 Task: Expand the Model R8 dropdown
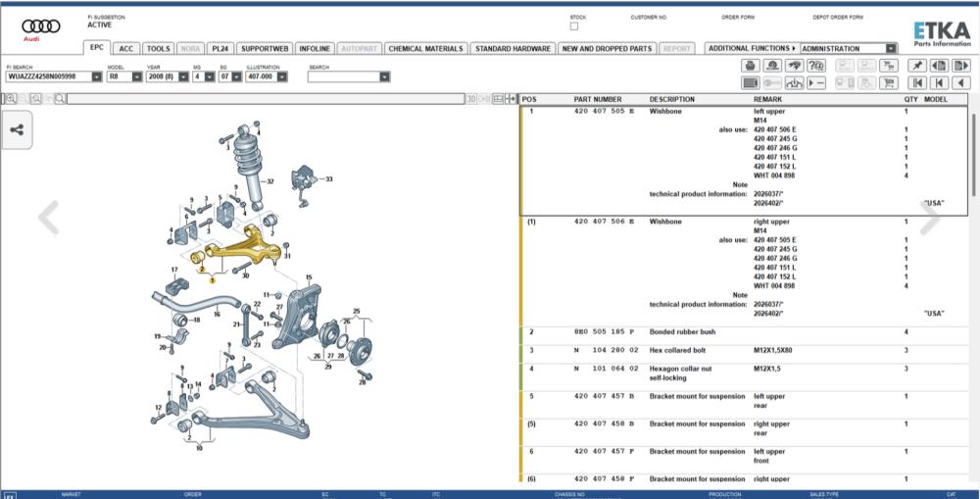pyautogui.click(x=137, y=76)
